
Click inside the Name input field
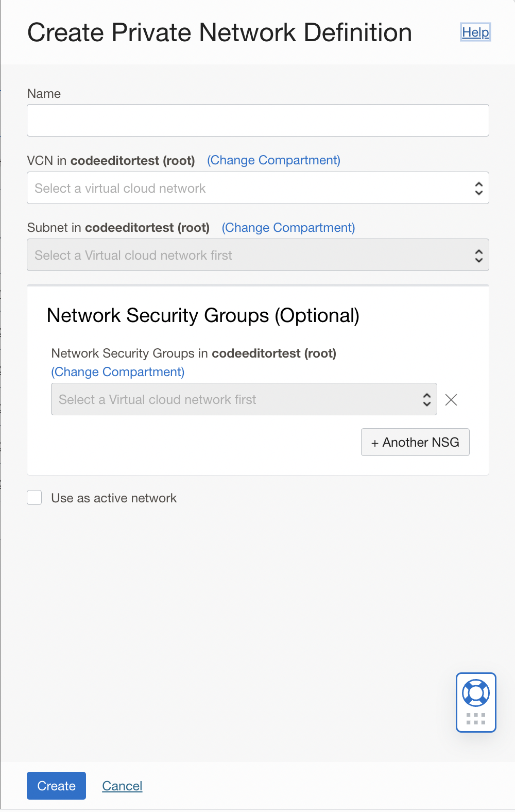[257, 120]
